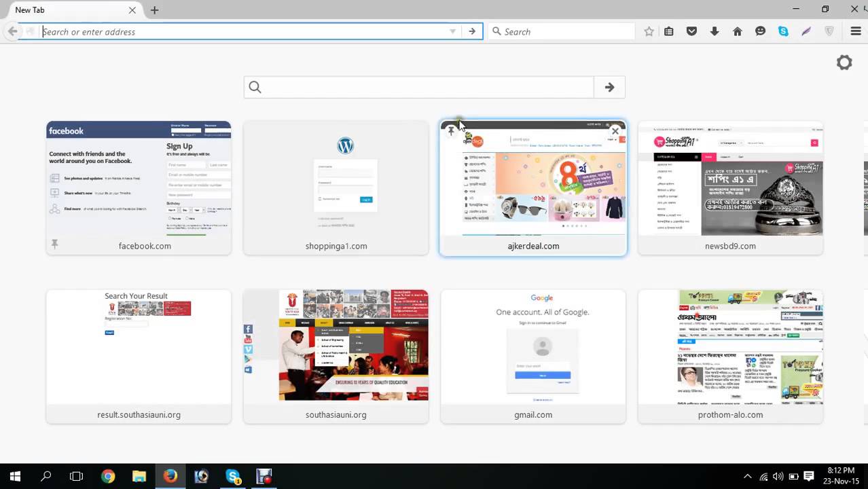The width and height of the screenshot is (868, 489).
Task: Open Task View on taskbar
Action: (x=77, y=476)
